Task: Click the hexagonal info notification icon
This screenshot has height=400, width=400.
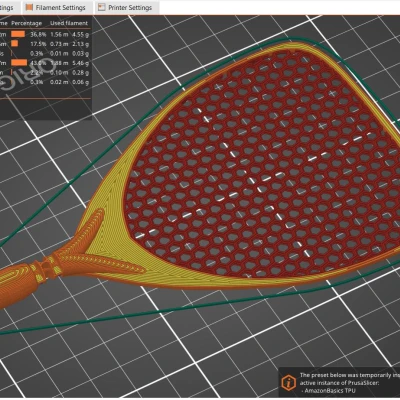Action: click(288, 382)
